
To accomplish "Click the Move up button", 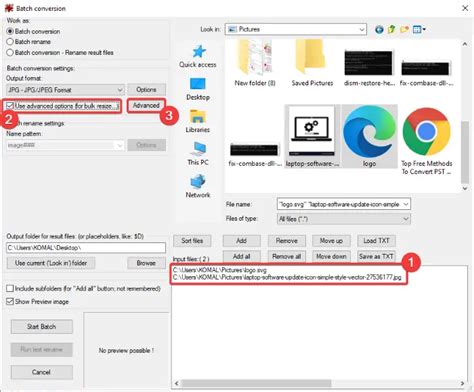I will (331, 241).
